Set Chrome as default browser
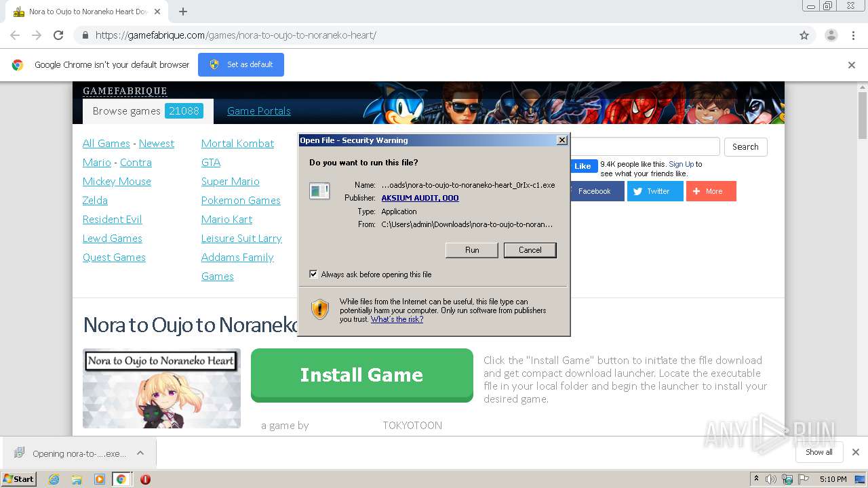 point(241,64)
